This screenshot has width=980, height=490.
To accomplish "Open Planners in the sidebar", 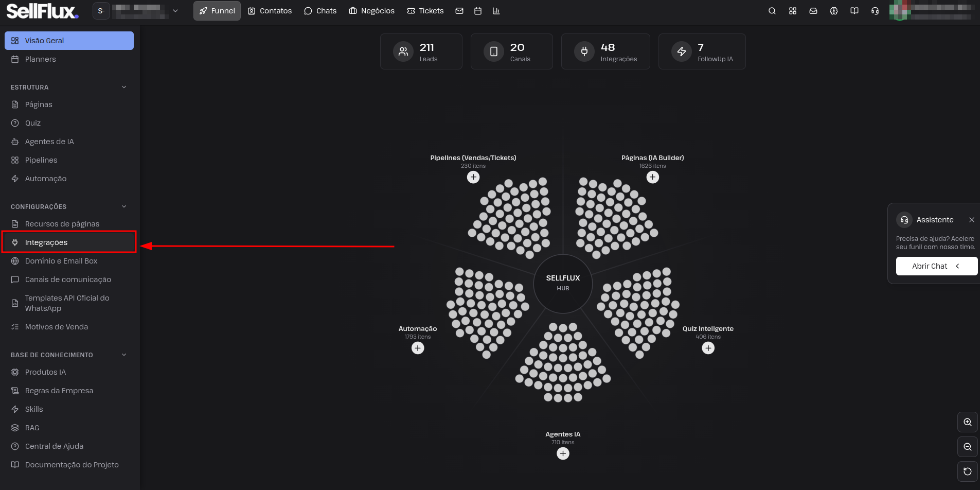I will (x=69, y=59).
